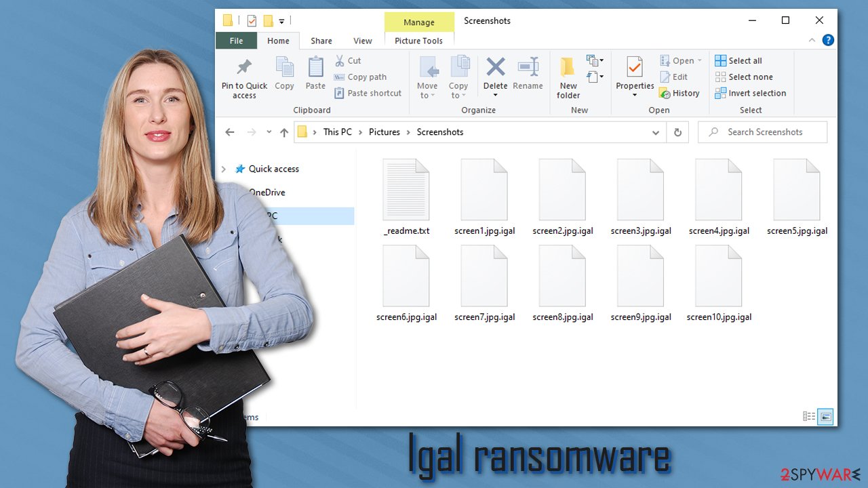Click the Search Screenshots field
The image size is (868, 488).
[763, 132]
